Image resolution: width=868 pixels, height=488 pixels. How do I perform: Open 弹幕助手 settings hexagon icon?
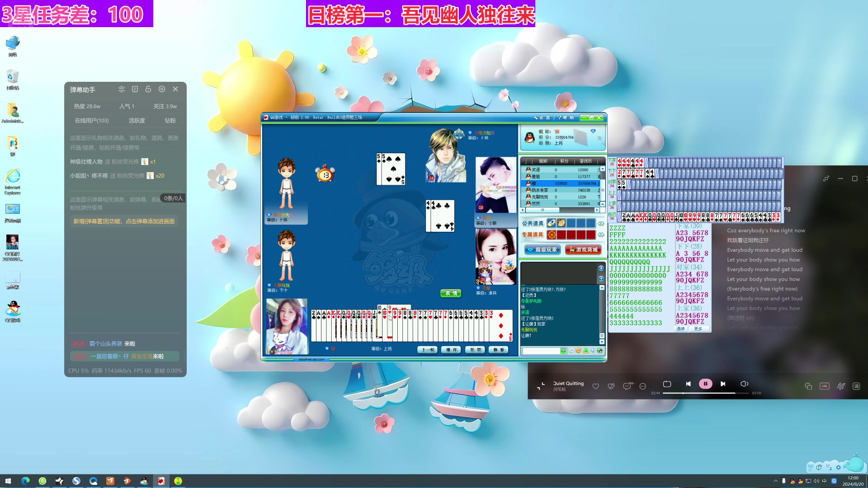(162, 89)
